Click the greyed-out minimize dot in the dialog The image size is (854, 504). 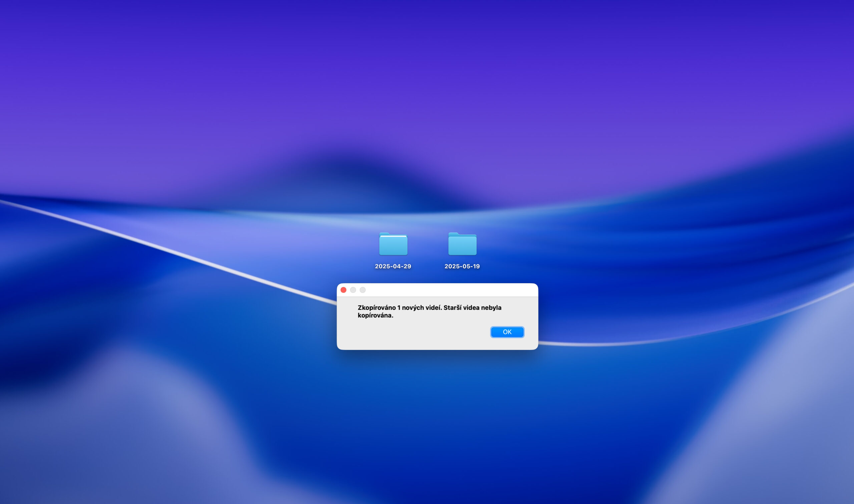(353, 290)
